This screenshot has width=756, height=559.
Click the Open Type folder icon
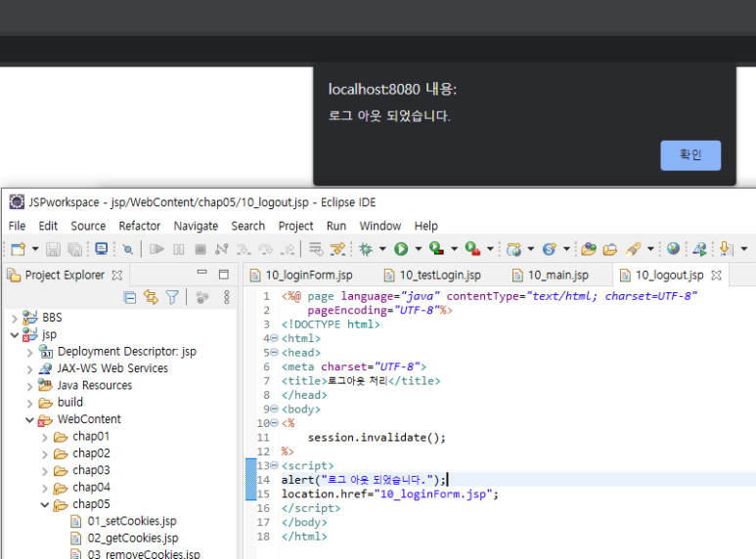click(588, 249)
